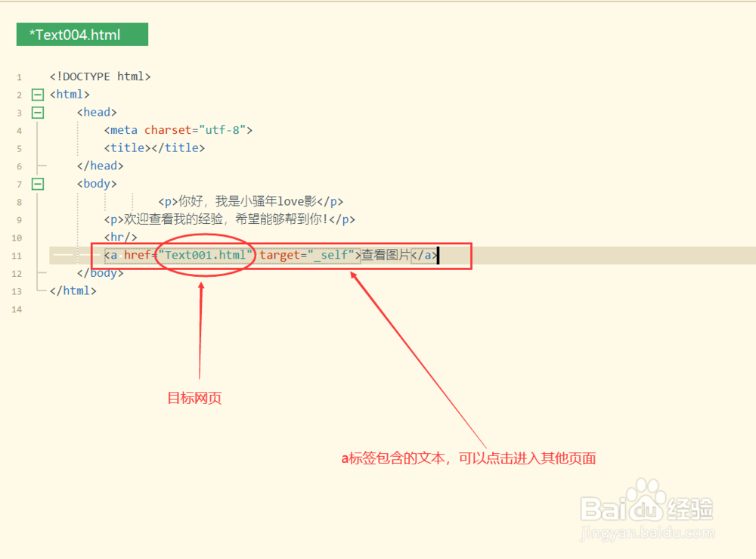This screenshot has width=756, height=559.
Task: Click line number 1 in the gutter
Action: tap(20, 77)
